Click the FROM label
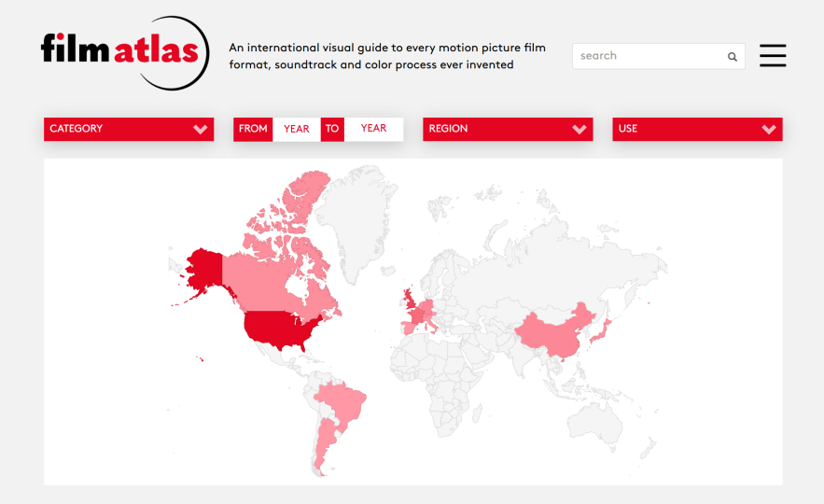Image resolution: width=824 pixels, height=504 pixels. 253,130
